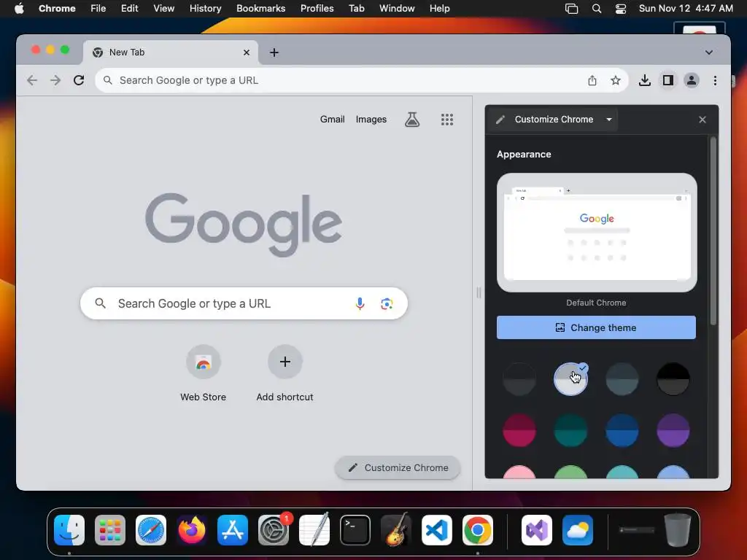The height and width of the screenshot is (560, 747).
Task: Click the forward navigation arrow
Action: (55, 80)
